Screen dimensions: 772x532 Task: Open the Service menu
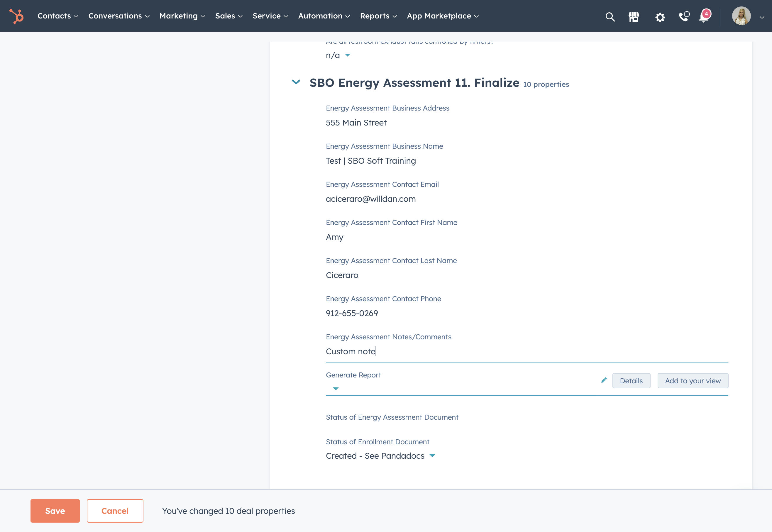pos(270,16)
